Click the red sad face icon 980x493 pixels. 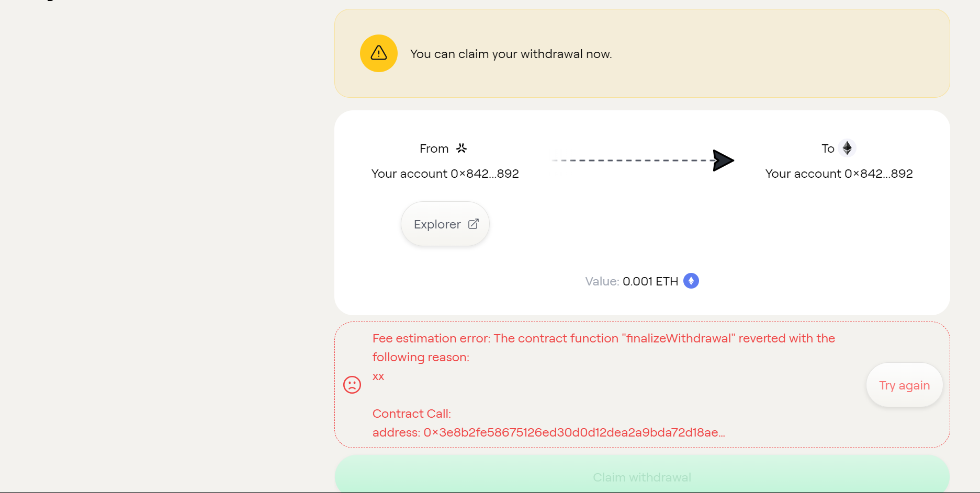coord(352,385)
